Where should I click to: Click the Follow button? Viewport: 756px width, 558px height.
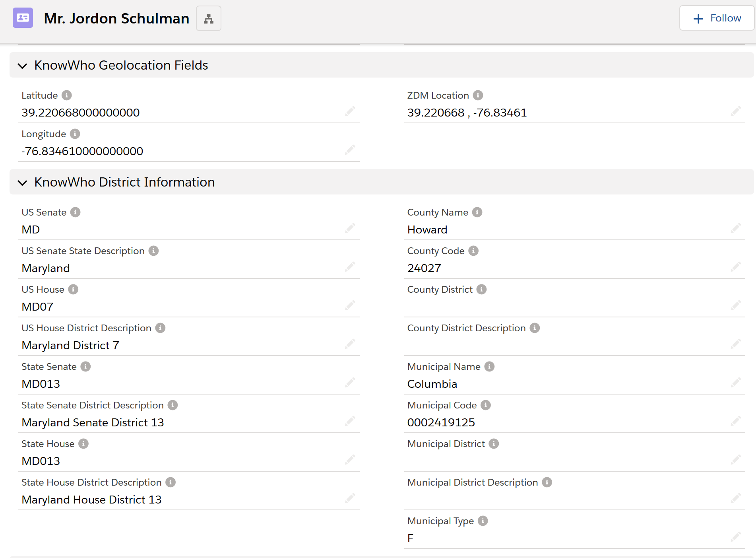coord(717,18)
